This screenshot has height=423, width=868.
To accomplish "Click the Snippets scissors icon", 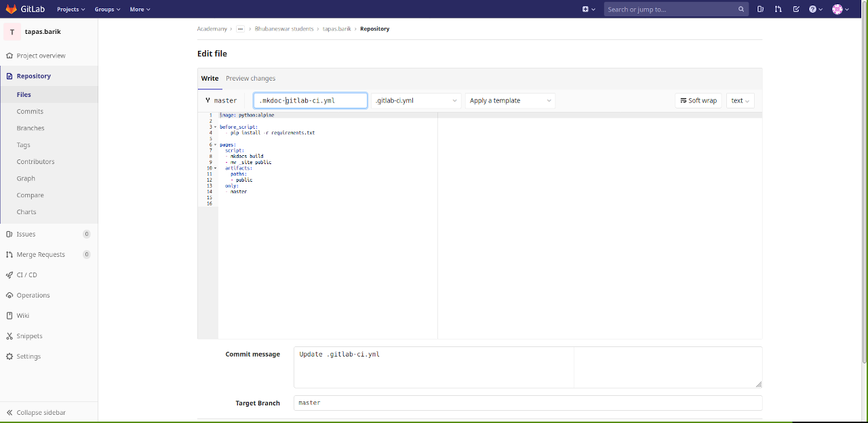I will (9, 336).
